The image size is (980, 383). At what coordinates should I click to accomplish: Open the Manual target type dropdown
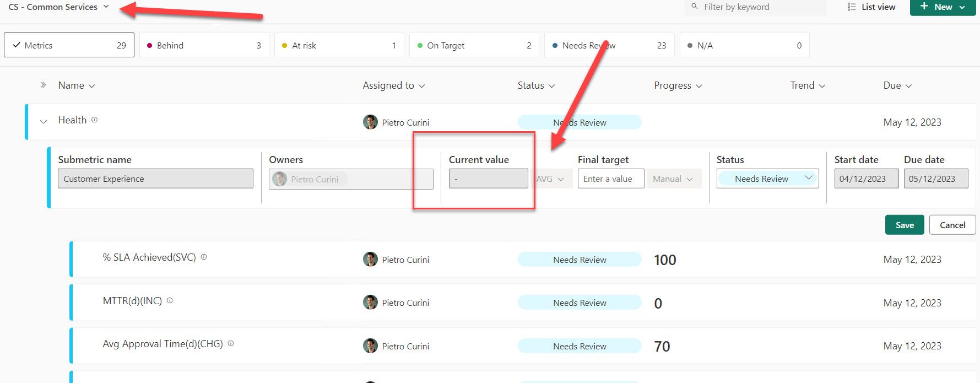click(674, 179)
